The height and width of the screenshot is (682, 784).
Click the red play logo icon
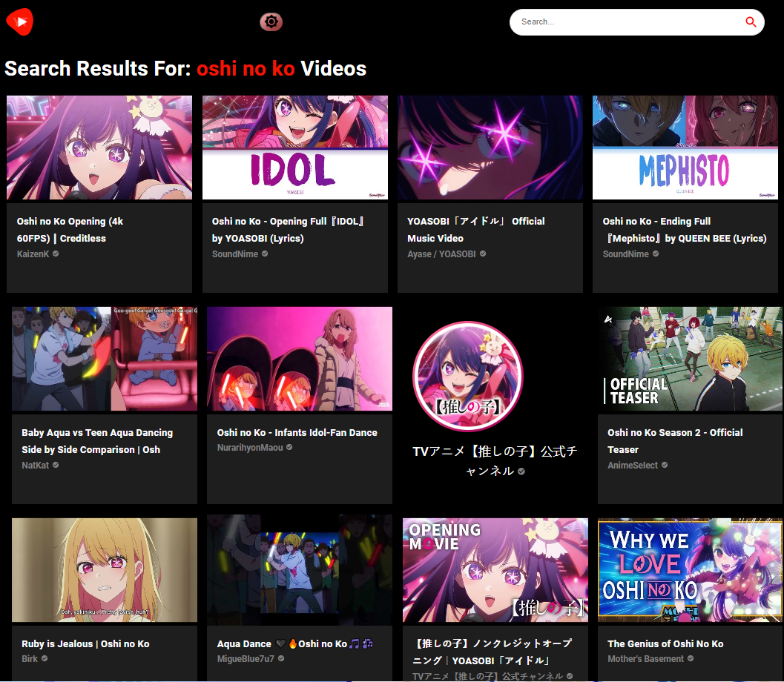pyautogui.click(x=20, y=22)
